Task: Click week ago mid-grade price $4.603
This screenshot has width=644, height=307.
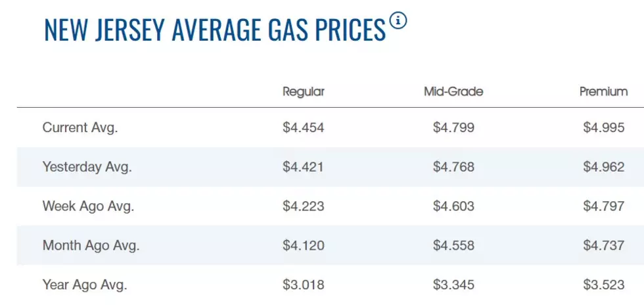Action: [454, 206]
